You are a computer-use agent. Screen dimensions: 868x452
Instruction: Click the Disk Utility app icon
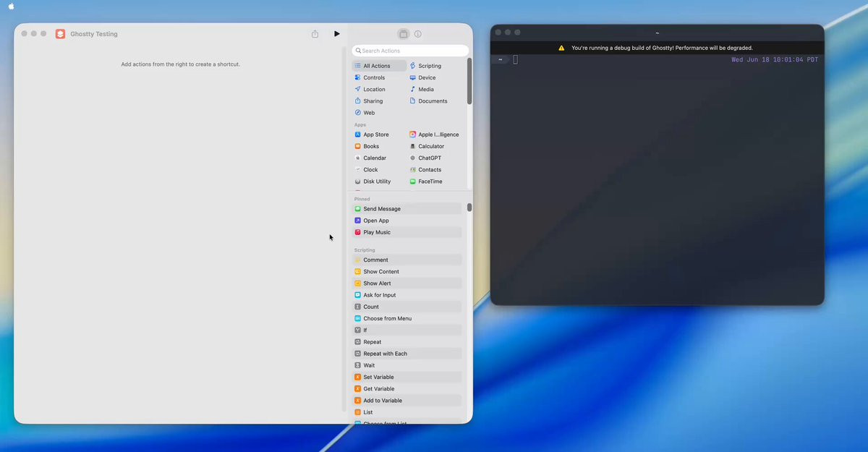coord(357,182)
